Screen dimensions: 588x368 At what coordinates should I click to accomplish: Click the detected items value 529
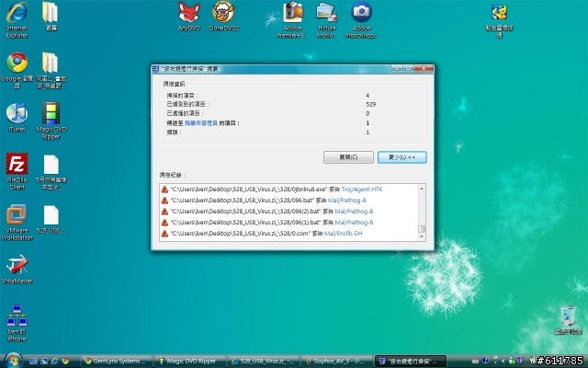tap(371, 104)
